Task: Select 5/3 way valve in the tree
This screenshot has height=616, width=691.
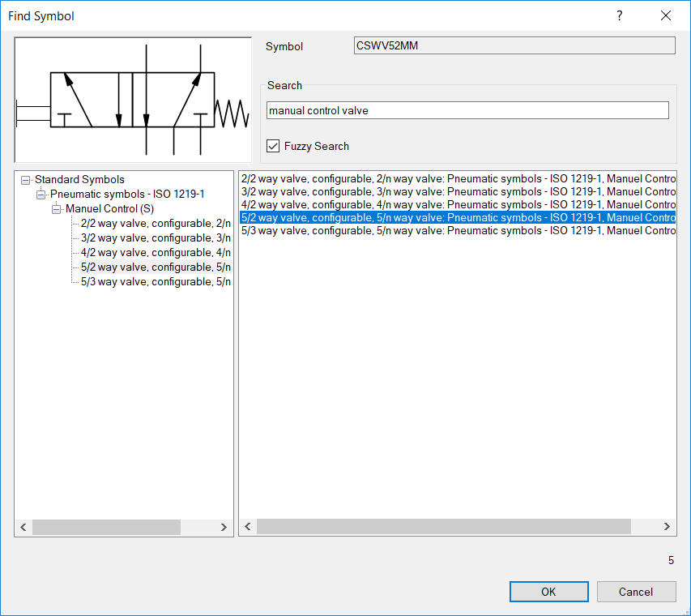Action: click(x=156, y=281)
